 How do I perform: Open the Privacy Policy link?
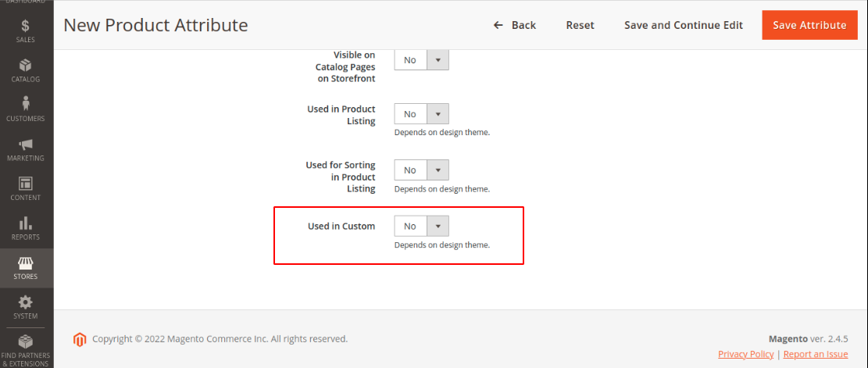click(x=745, y=354)
